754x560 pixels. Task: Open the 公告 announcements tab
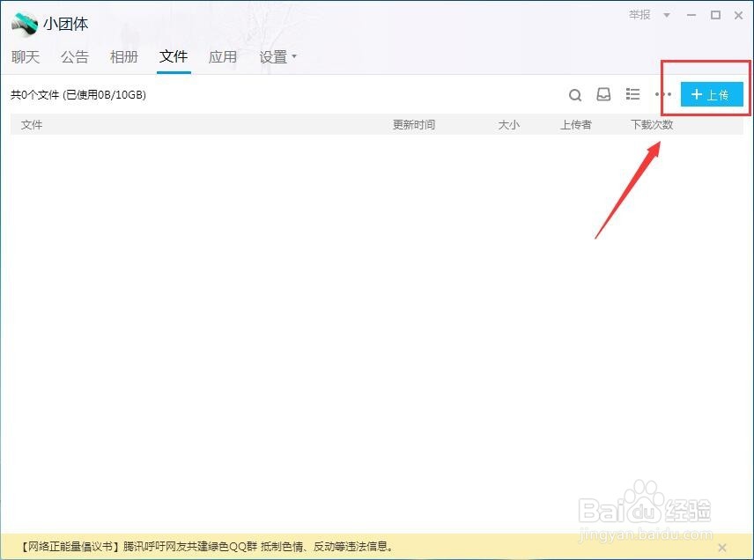pyautogui.click(x=75, y=56)
